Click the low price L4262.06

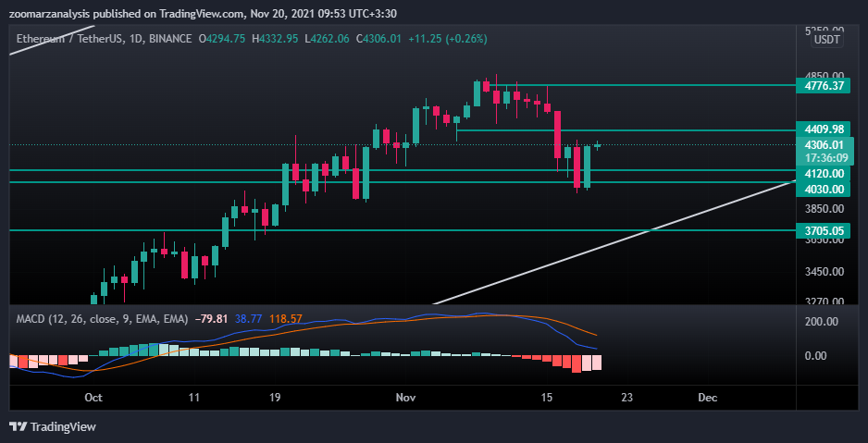pyautogui.click(x=327, y=39)
